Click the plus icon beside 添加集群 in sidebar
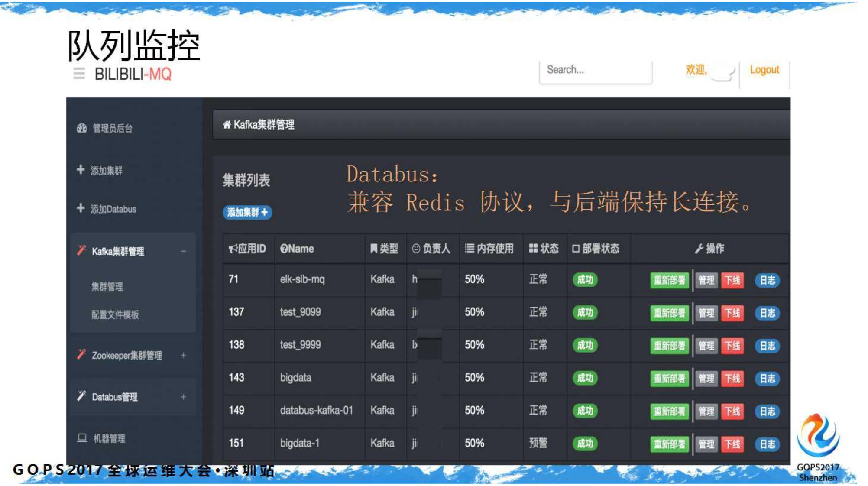Viewport: 868px width, 486px height. [x=81, y=169]
